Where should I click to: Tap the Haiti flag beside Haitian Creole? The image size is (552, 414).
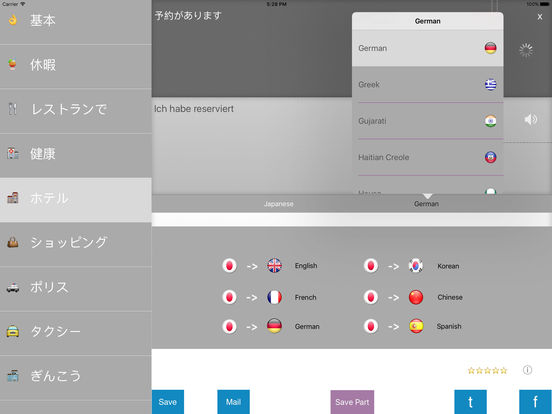(x=490, y=157)
